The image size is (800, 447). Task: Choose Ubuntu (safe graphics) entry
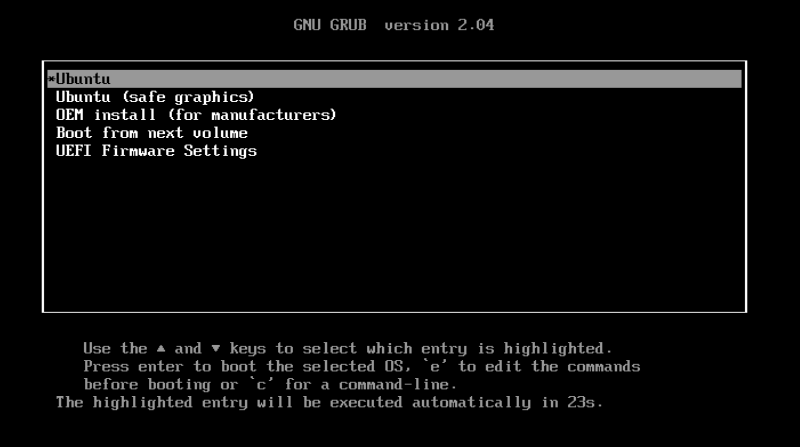pyautogui.click(x=155, y=97)
